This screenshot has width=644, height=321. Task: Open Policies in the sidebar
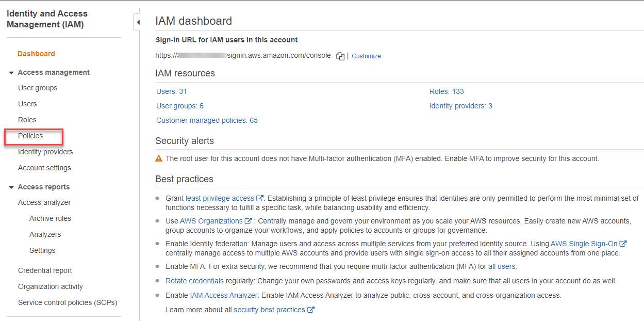tap(30, 136)
